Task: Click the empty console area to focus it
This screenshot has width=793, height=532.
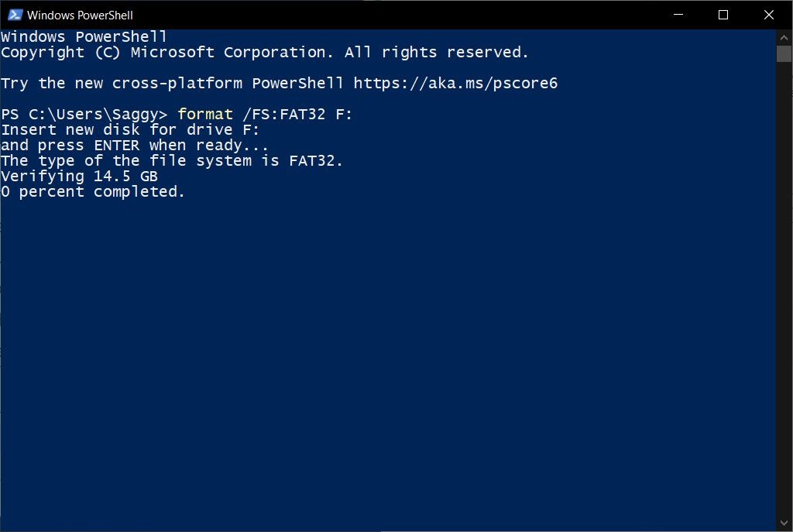Action: tap(387, 348)
